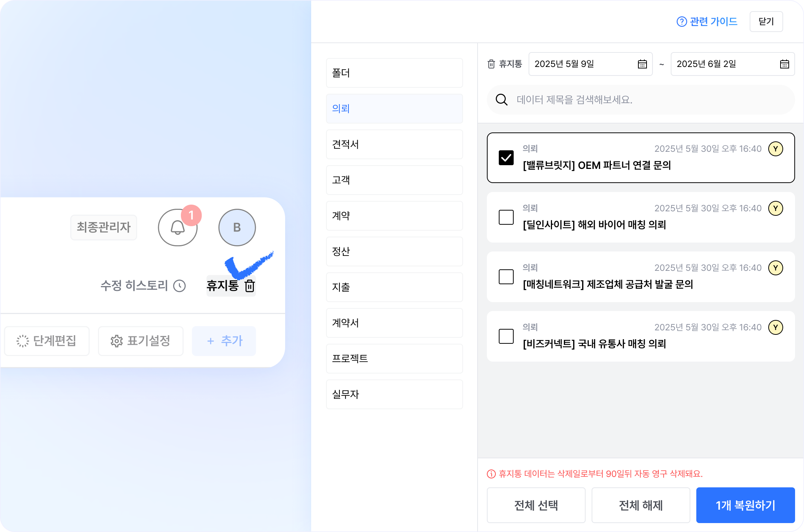
Task: Click the 수정 히스토리 clock icon
Action: tap(179, 286)
